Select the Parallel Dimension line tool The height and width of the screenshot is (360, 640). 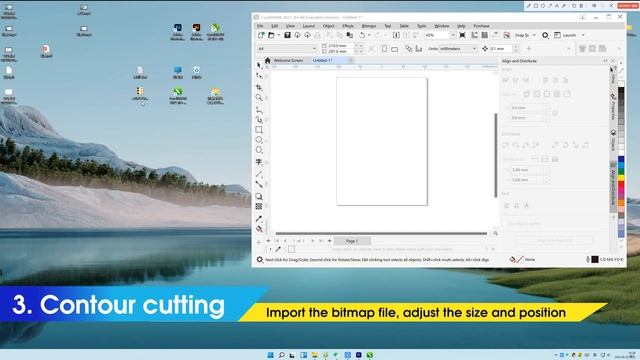259,174
